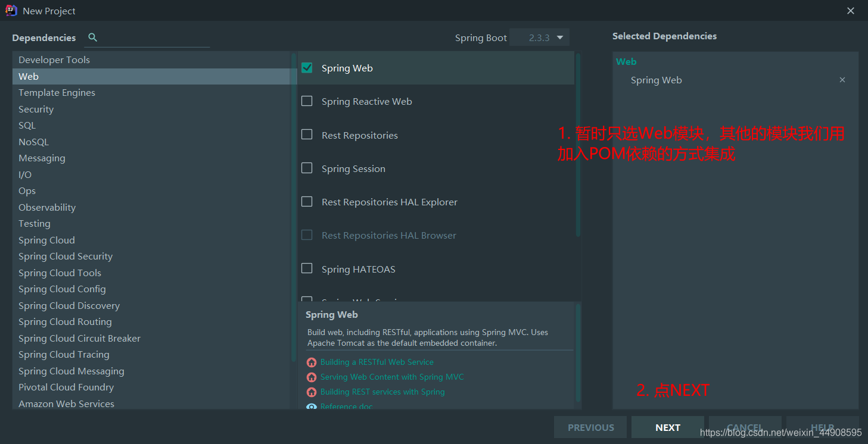Viewport: 868px width, 444px height.
Task: Click the IntelliJ IDEA logo icon in title bar
Action: click(11, 10)
